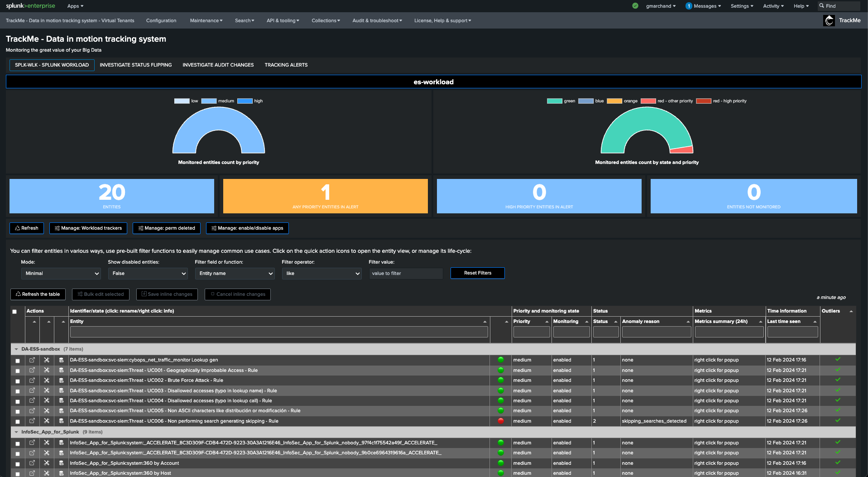This screenshot has height=477, width=868.
Task: Click the tools icon on UC001 row
Action: pos(47,370)
